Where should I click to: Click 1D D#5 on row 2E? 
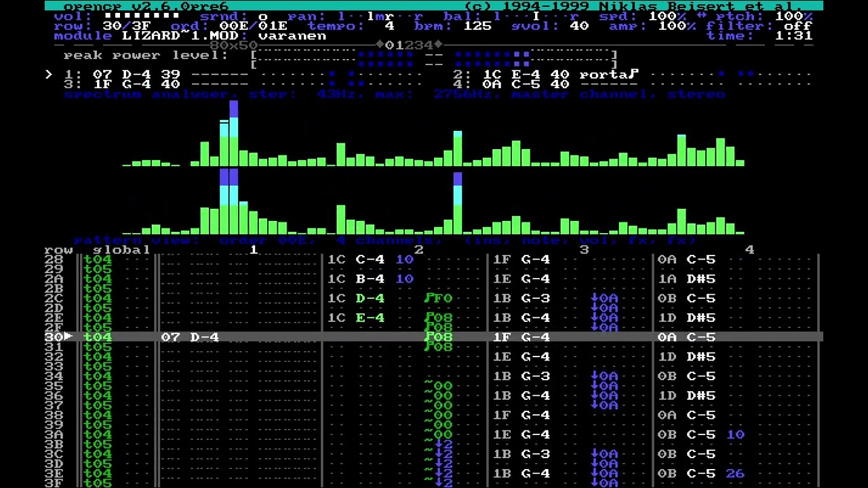click(x=686, y=318)
